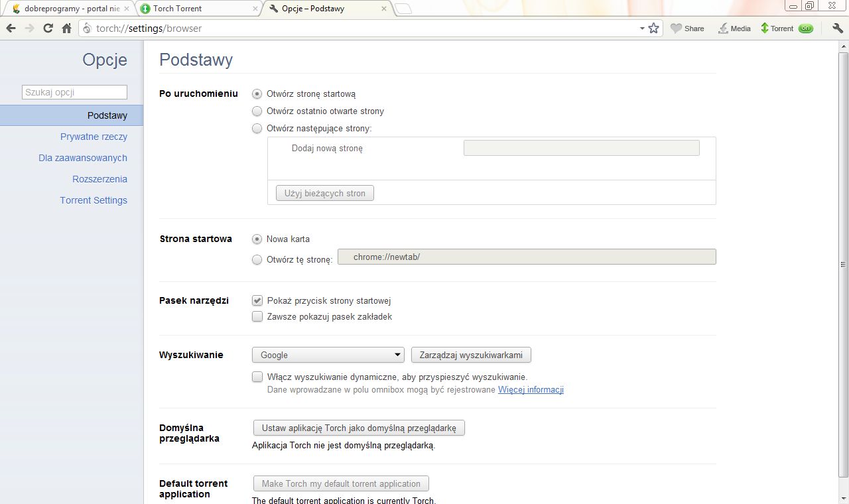The image size is (849, 504).
Task: Open the Share button in toolbar
Action: click(x=687, y=29)
